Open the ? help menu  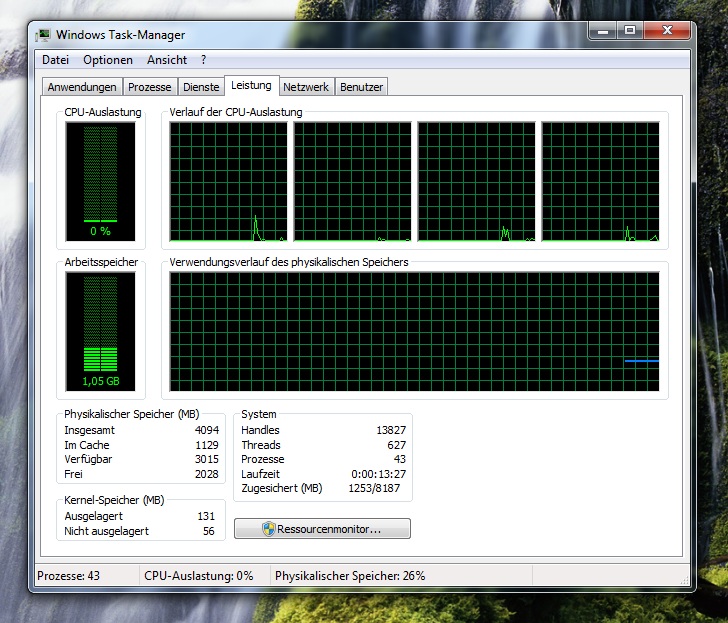click(203, 60)
